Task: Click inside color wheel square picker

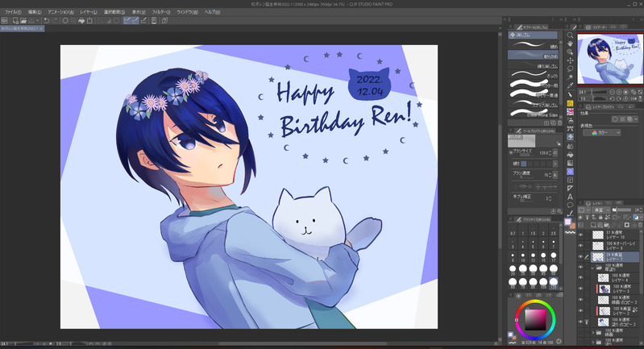Action: 535,319
